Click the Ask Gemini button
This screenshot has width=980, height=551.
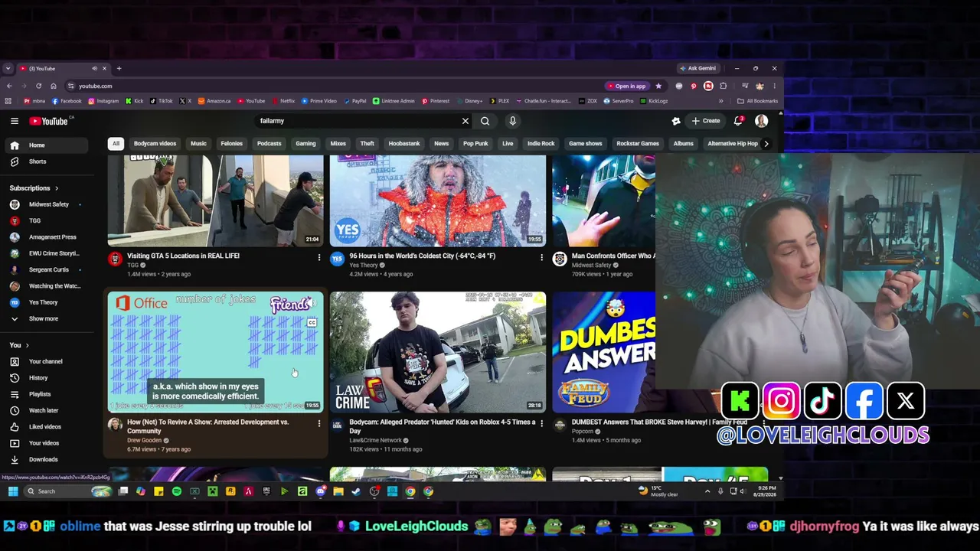click(x=697, y=68)
